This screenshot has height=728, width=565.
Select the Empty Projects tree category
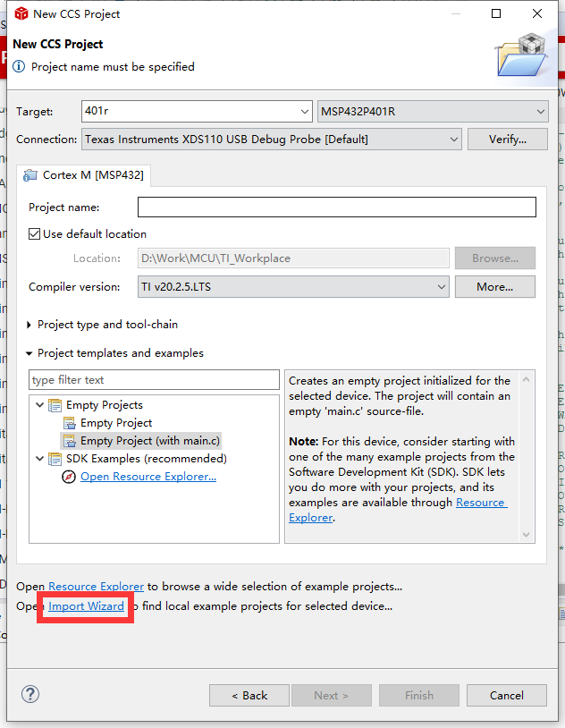click(105, 405)
